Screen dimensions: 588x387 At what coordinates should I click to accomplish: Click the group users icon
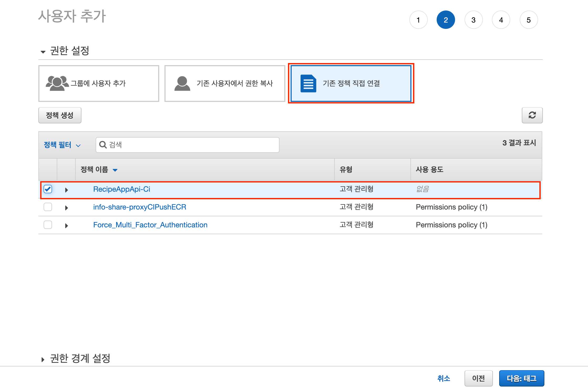pyautogui.click(x=57, y=83)
